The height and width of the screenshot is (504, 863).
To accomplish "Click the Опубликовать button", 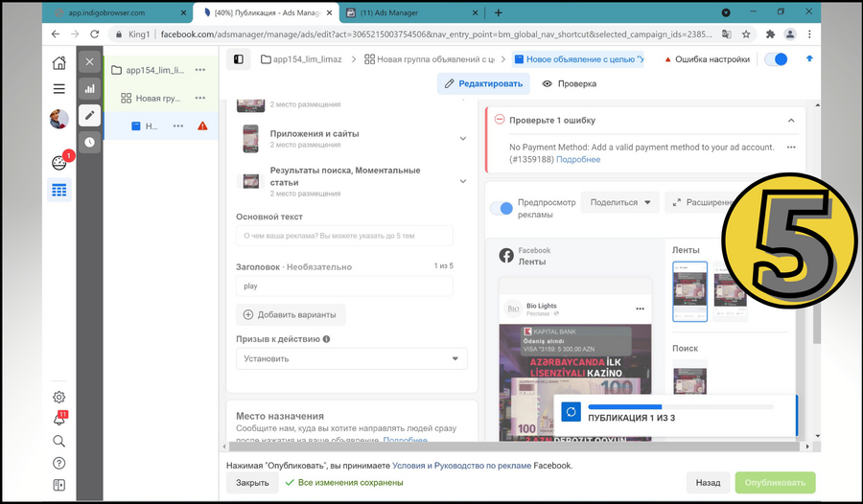I will [775, 483].
